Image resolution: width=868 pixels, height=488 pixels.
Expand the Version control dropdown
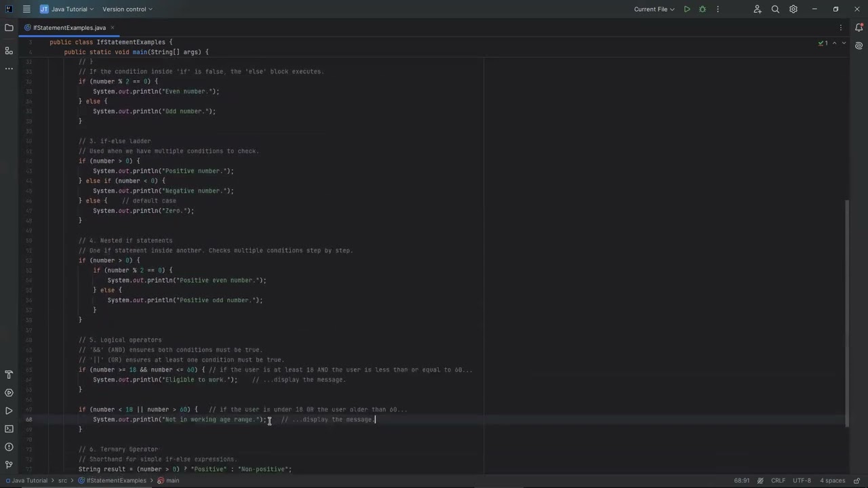click(127, 9)
